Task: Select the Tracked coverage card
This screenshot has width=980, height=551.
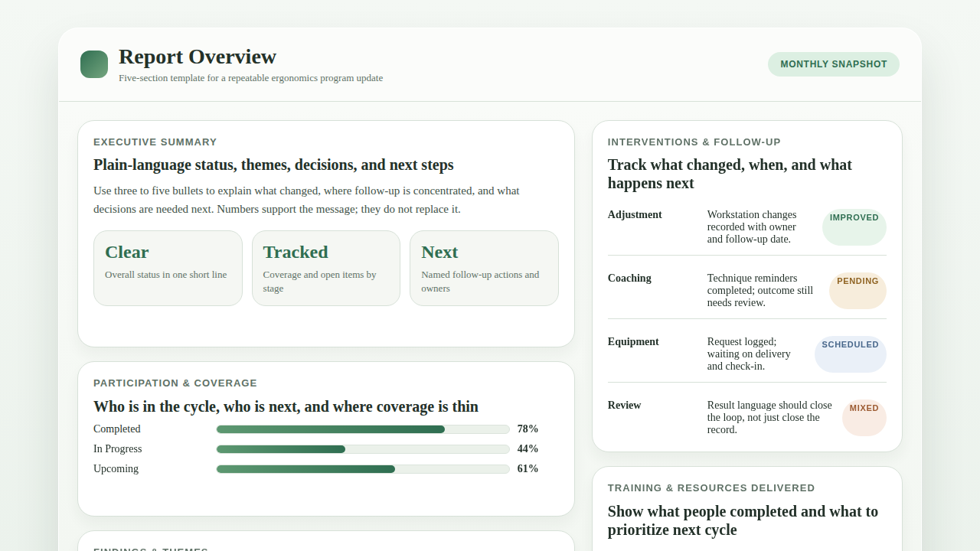Action: pos(326,268)
